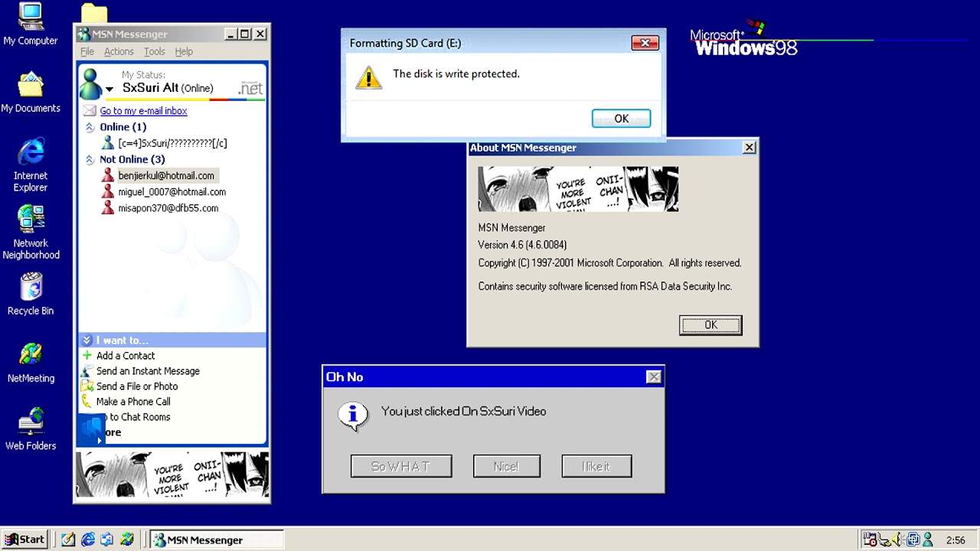The width and height of the screenshot is (980, 551).
Task: Click the So WHAT button
Action: [x=401, y=466]
